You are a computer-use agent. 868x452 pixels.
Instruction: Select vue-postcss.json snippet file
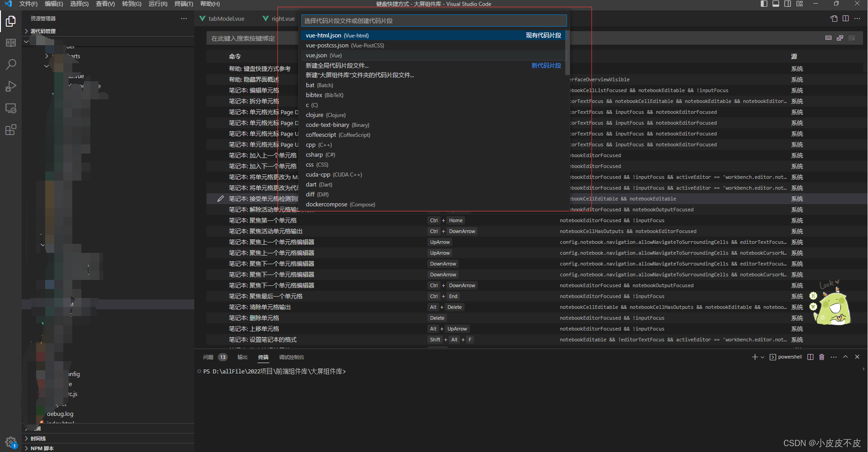(x=433, y=46)
